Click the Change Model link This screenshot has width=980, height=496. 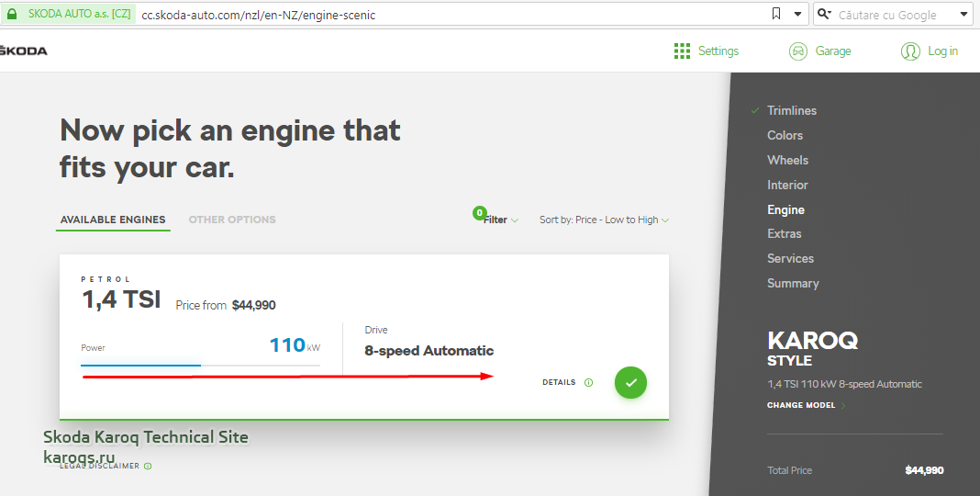click(801, 405)
